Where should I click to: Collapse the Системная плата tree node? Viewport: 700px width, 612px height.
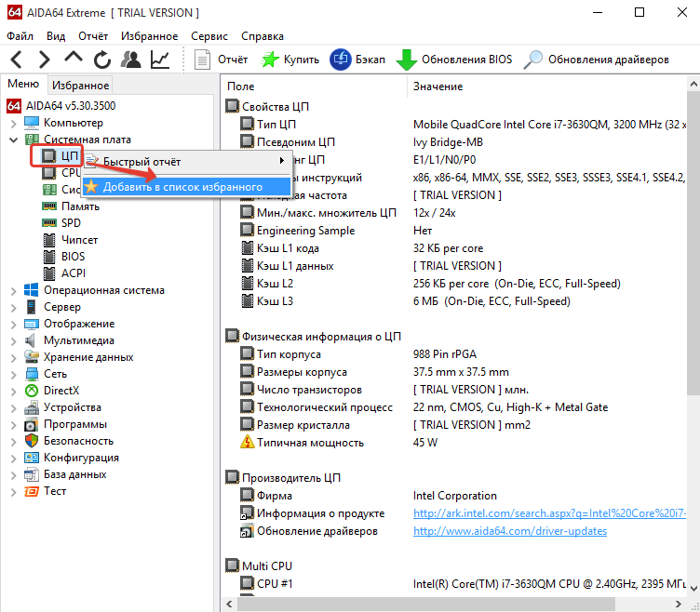pos(13,140)
